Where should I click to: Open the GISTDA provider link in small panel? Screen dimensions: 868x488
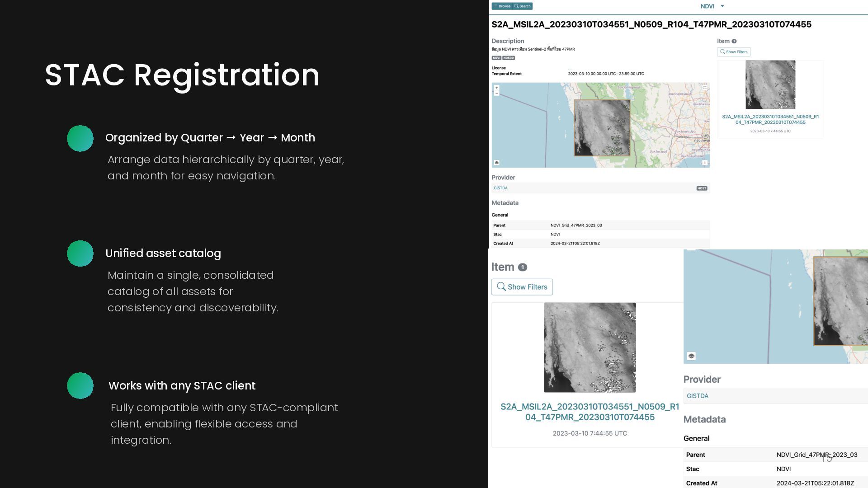coord(500,188)
